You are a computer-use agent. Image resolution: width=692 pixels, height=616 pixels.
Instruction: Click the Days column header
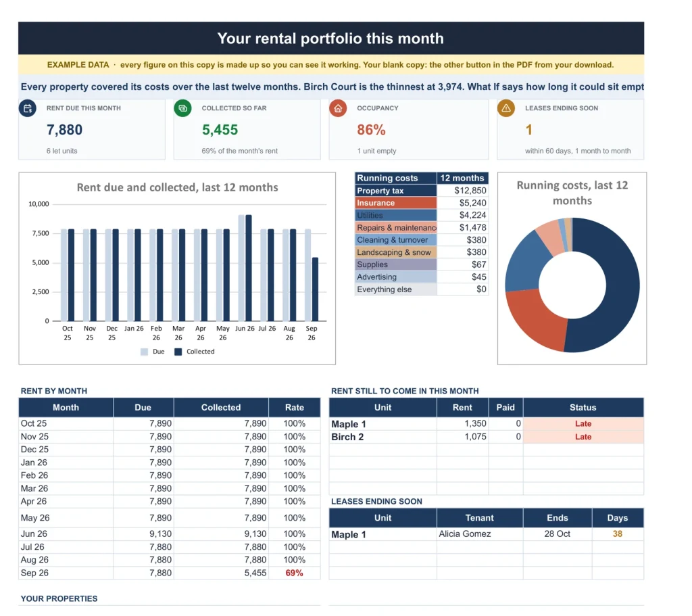coord(618,518)
